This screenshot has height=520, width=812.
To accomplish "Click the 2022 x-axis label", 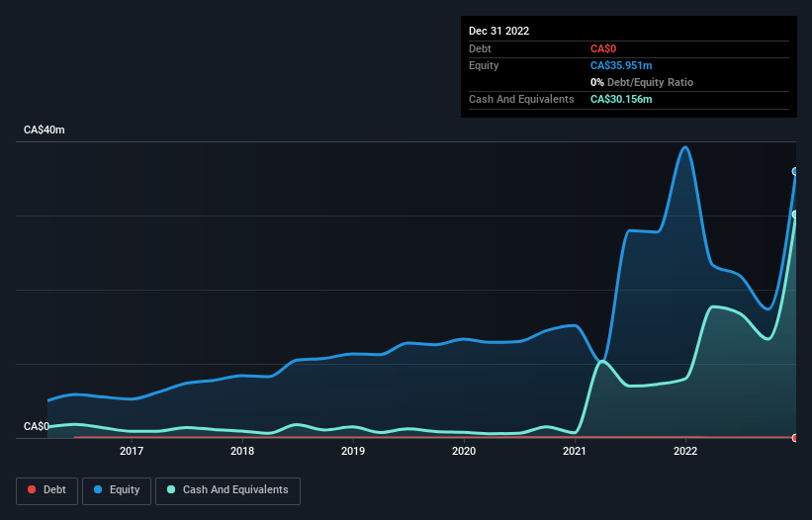I will pyautogui.click(x=685, y=451).
